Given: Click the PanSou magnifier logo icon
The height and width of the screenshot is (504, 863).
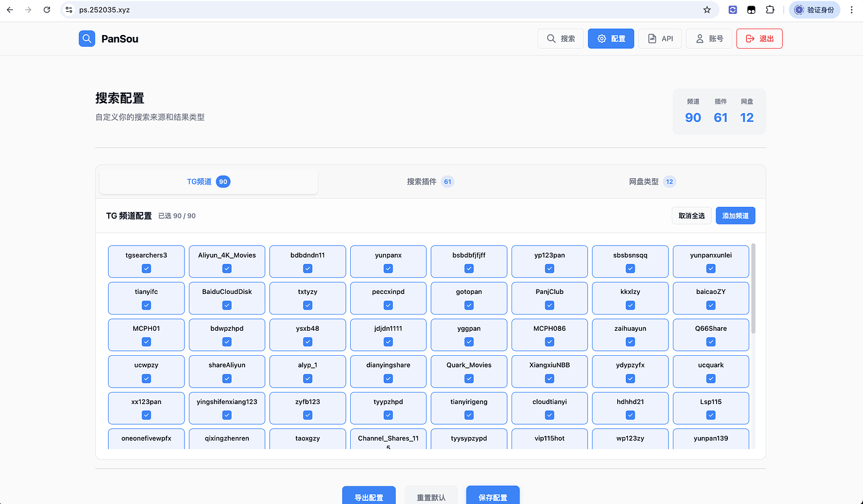Looking at the screenshot, I should click(87, 39).
